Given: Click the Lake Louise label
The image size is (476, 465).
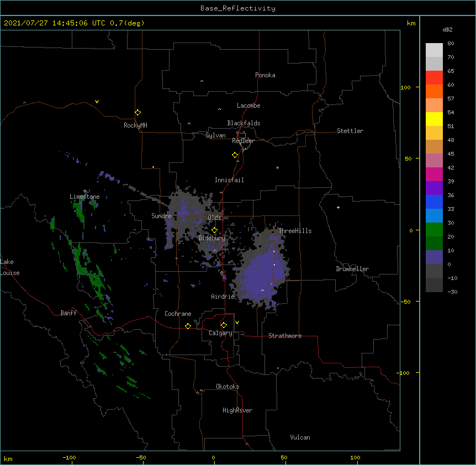Looking at the screenshot, I should tap(10, 267).
